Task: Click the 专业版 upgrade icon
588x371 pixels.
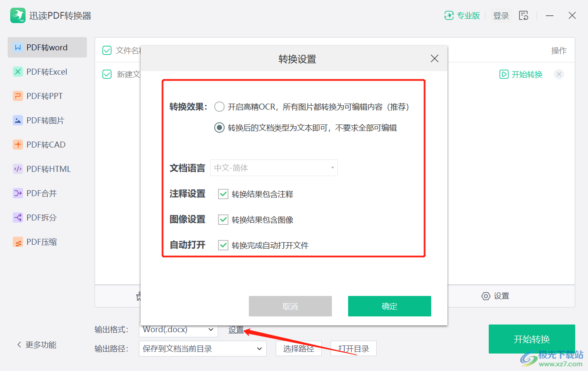Action: point(449,15)
